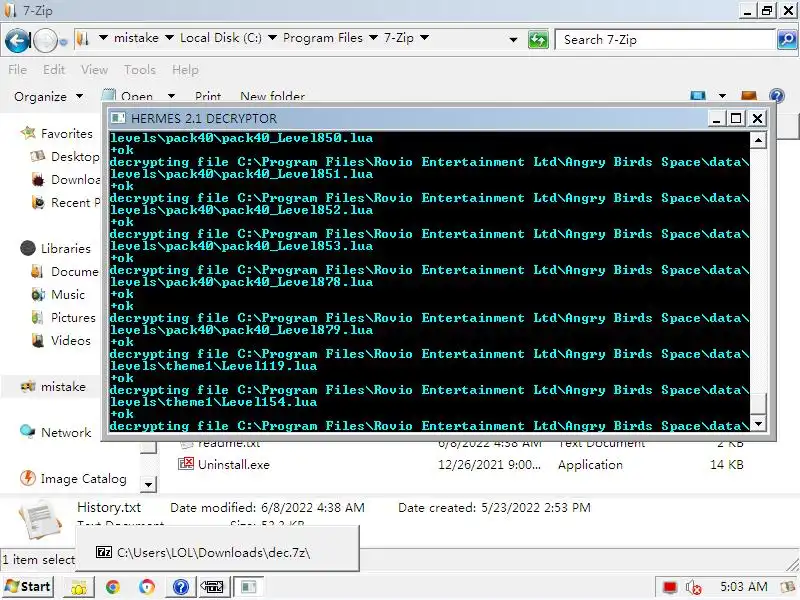Viewport: 800px width, 600px height.
Task: Click decryptor console scroll down arrow
Action: 758,423
